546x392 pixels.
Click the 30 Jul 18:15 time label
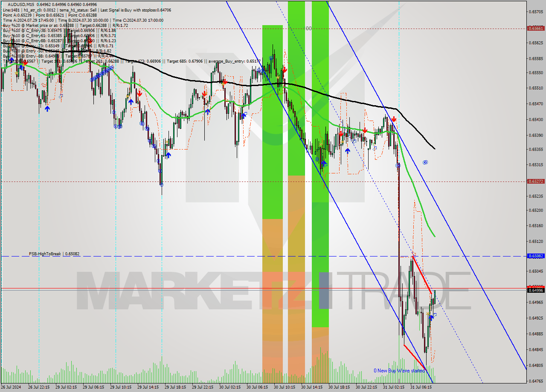click(339, 387)
